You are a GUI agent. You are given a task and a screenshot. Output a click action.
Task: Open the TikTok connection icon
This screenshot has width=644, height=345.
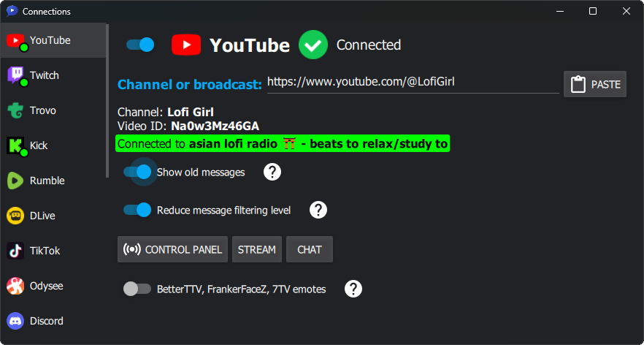click(x=15, y=251)
